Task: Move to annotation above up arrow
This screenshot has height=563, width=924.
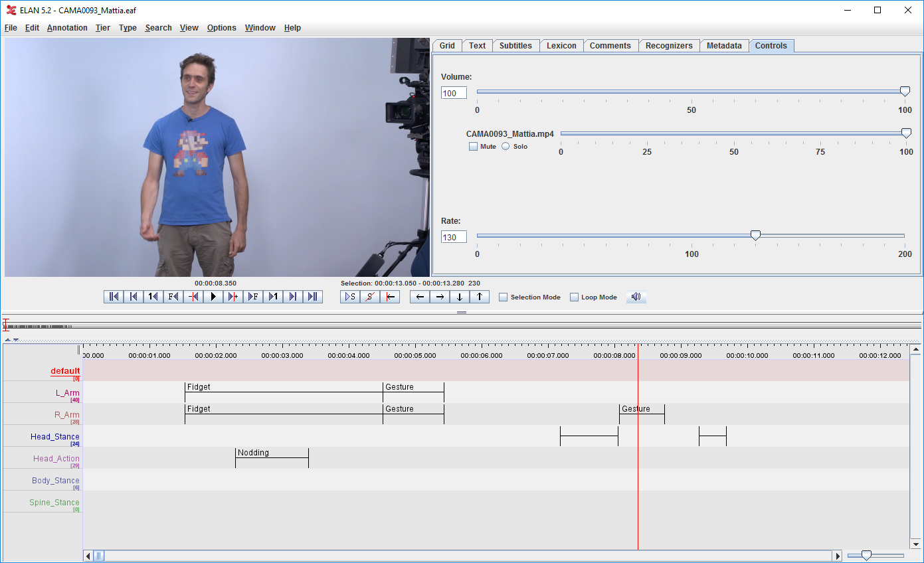Action: pyautogui.click(x=480, y=297)
